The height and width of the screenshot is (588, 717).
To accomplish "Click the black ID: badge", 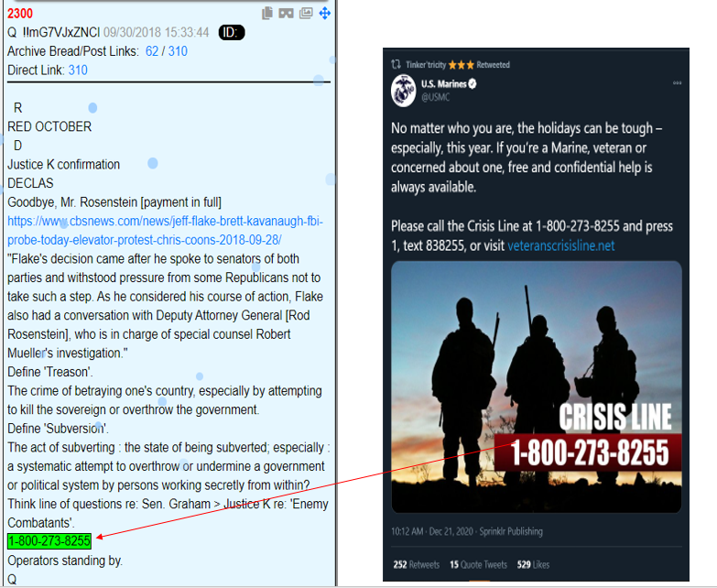I will (232, 32).
